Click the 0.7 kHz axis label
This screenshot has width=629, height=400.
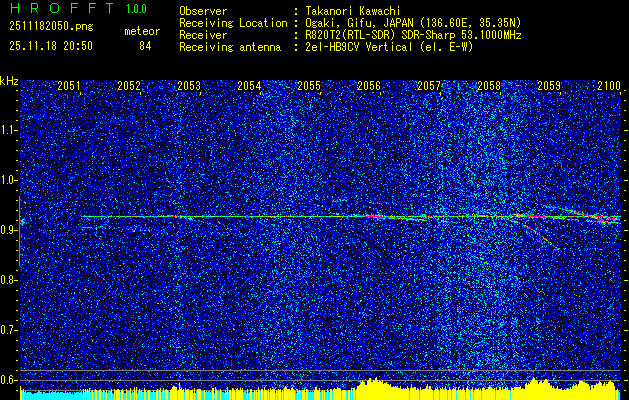click(x=9, y=330)
